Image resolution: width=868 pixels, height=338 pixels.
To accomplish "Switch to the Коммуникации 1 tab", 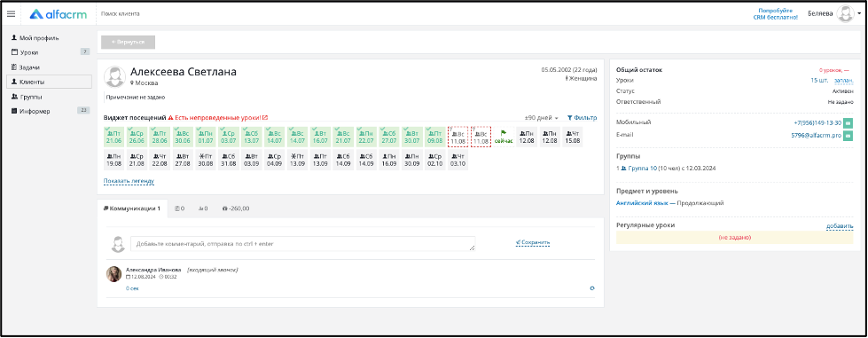I will 132,208.
